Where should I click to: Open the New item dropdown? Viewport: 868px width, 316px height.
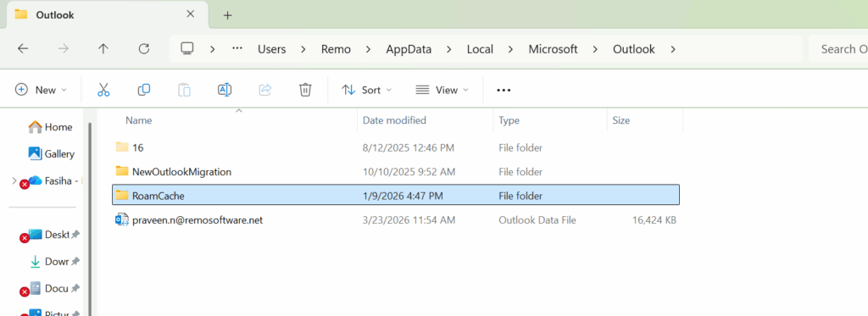[41, 90]
